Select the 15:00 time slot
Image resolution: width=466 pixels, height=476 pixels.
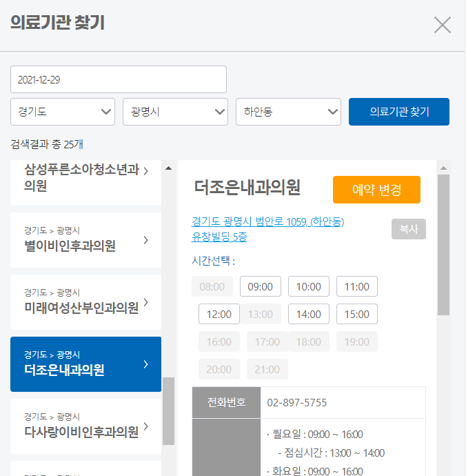357,314
